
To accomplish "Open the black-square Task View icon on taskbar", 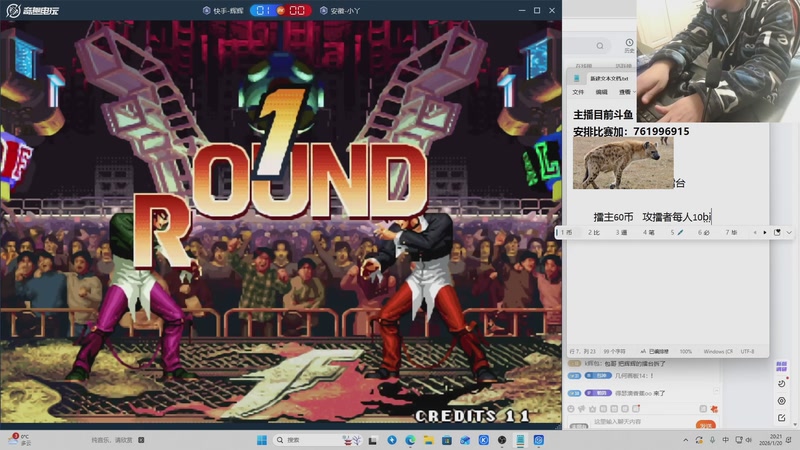I will [x=373, y=440].
